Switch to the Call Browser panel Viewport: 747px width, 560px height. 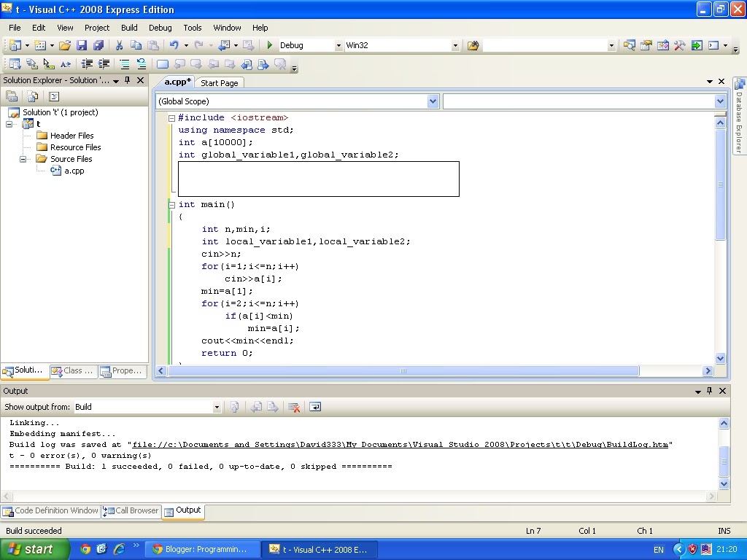click(x=131, y=511)
